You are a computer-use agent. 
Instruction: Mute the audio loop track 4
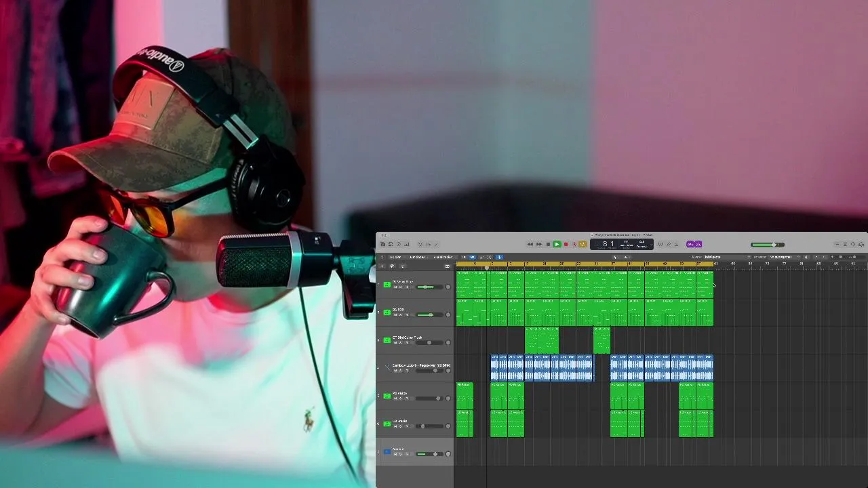[x=395, y=371]
